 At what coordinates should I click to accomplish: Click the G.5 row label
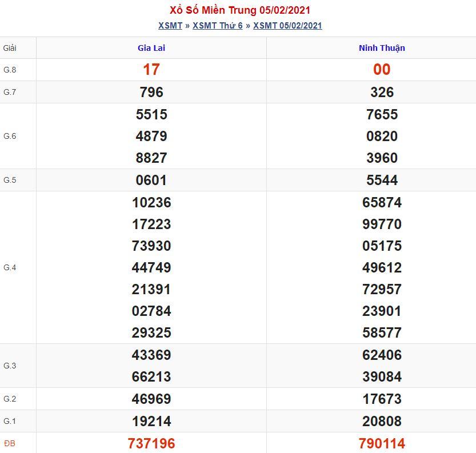[10, 181]
